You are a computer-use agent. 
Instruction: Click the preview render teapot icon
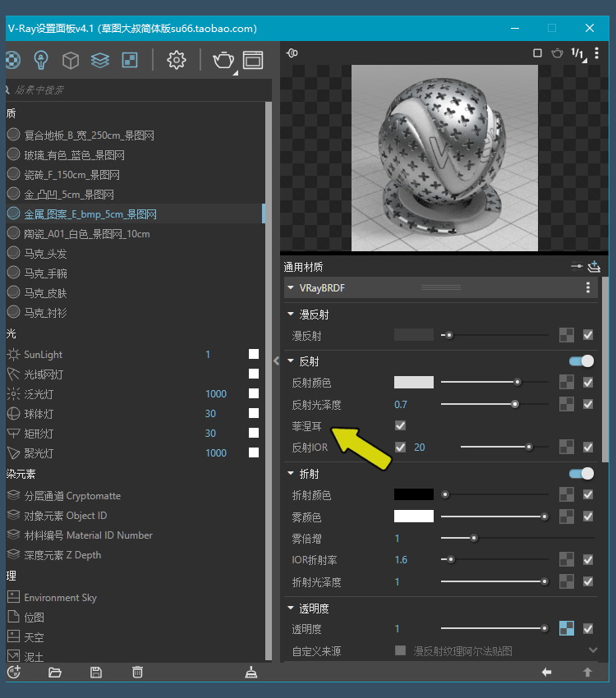click(x=557, y=53)
